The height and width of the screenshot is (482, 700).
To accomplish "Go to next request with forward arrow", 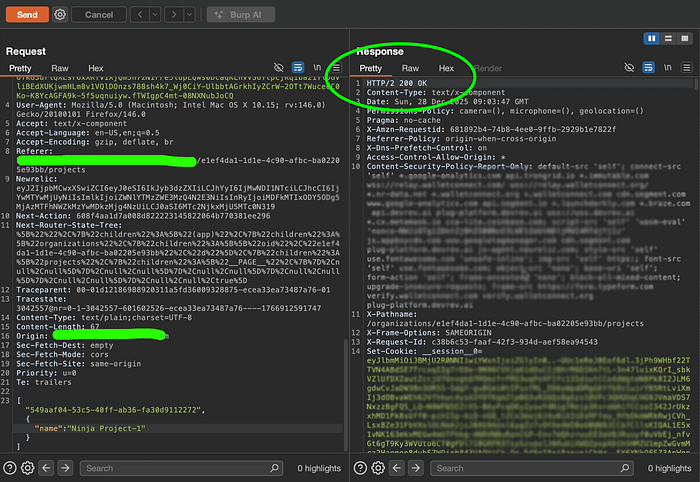I will click(174, 15).
